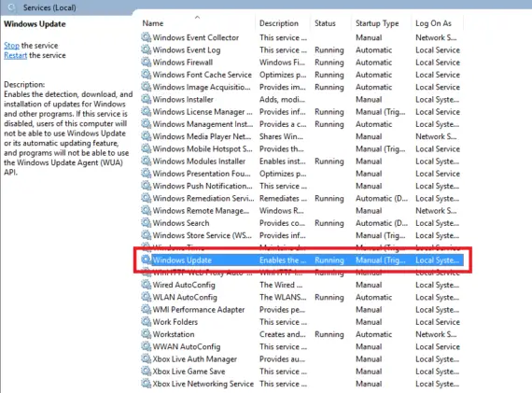532x393 pixels.
Task: Click the gear icon for Xbox Live Game Save
Action: point(146,371)
